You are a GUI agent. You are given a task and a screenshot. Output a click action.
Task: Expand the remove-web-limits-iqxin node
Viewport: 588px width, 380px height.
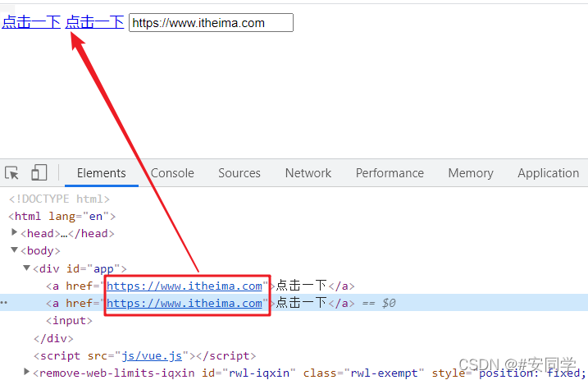26,372
